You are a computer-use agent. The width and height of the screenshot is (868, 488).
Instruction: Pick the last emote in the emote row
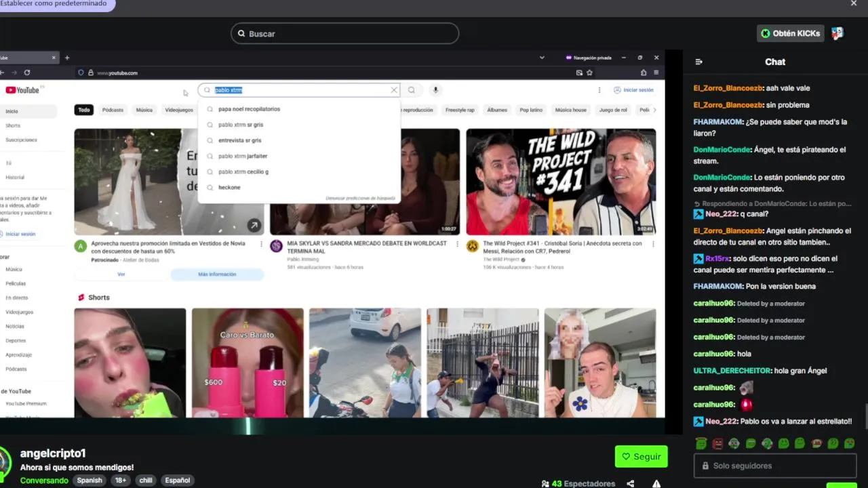pos(849,443)
